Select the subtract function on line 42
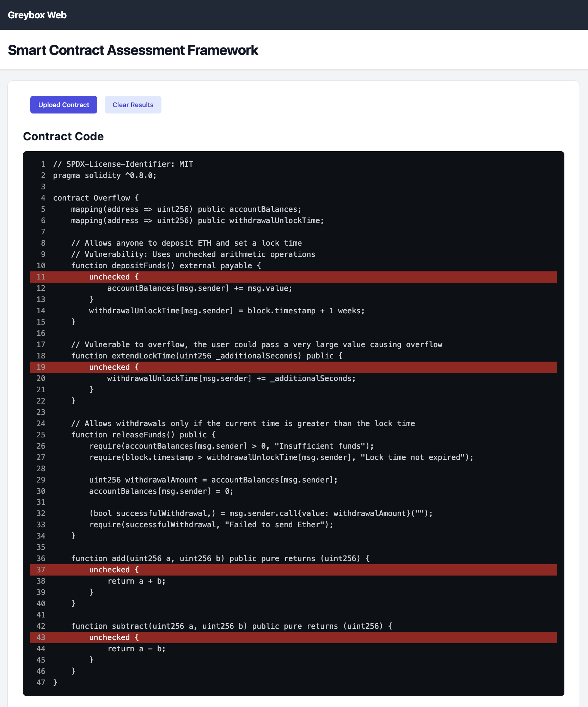Viewport: 588px width, 707px height. tap(232, 626)
